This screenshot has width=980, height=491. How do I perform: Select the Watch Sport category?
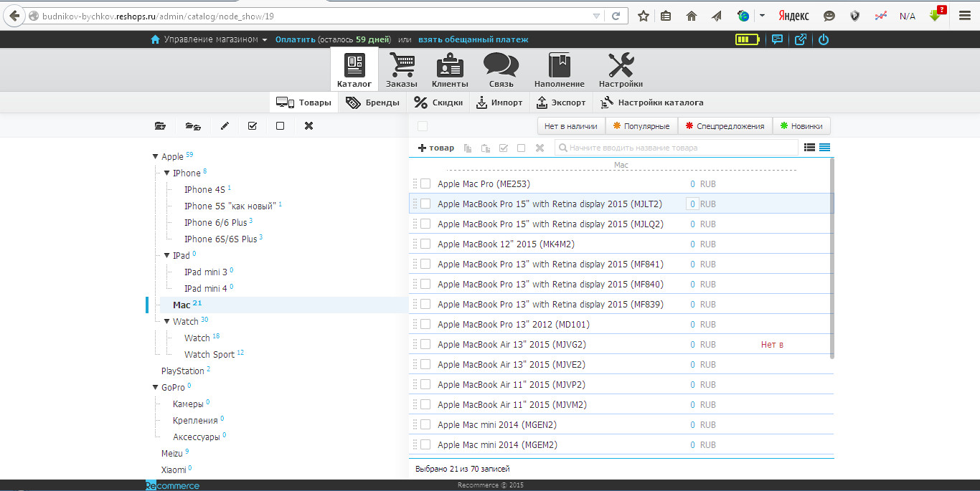209,355
